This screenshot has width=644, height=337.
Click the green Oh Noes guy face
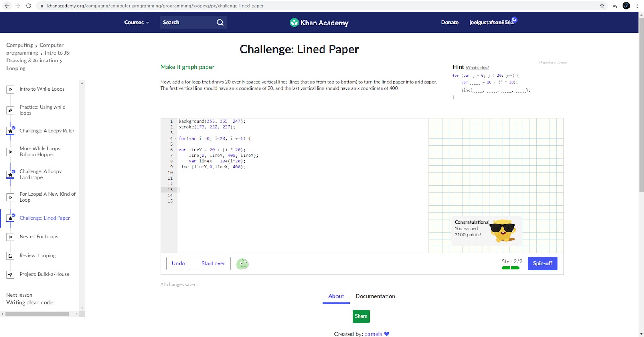click(x=242, y=264)
